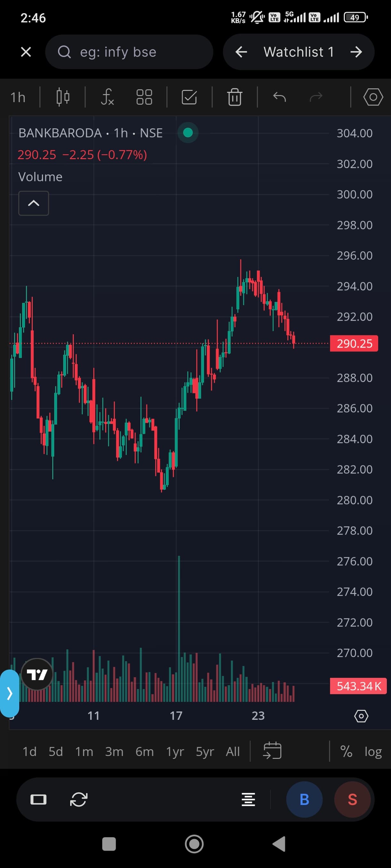The height and width of the screenshot is (868, 391).
Task: Select the 1m date range
Action: point(84,751)
